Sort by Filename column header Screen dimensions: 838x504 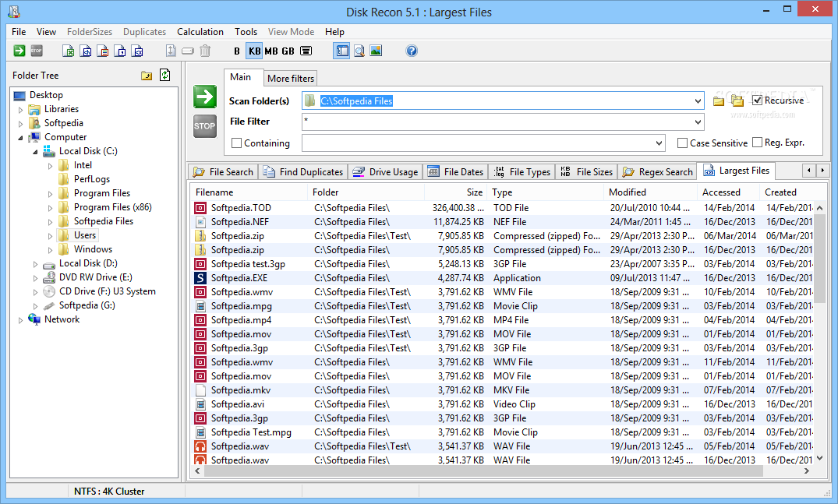click(x=249, y=192)
